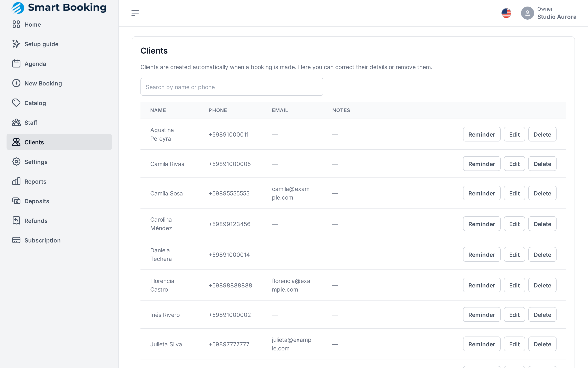Focus the Search by name or phone field
588x368 pixels.
[x=232, y=87]
